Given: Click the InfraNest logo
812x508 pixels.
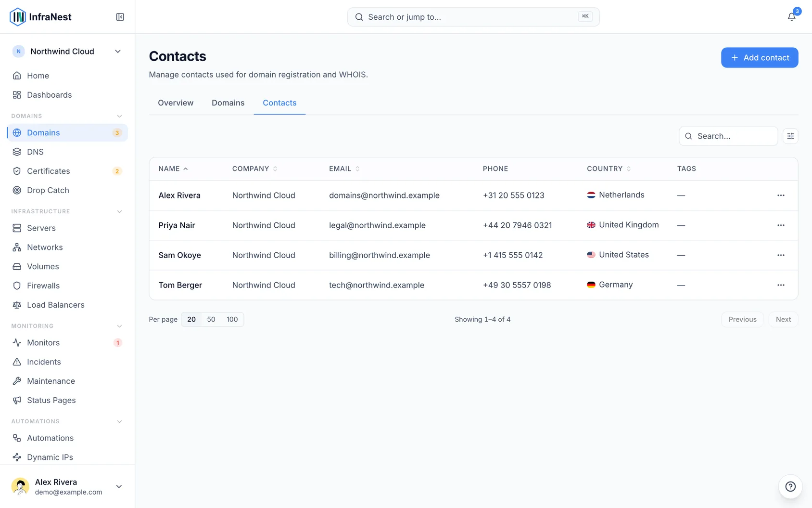Looking at the screenshot, I should (x=40, y=17).
